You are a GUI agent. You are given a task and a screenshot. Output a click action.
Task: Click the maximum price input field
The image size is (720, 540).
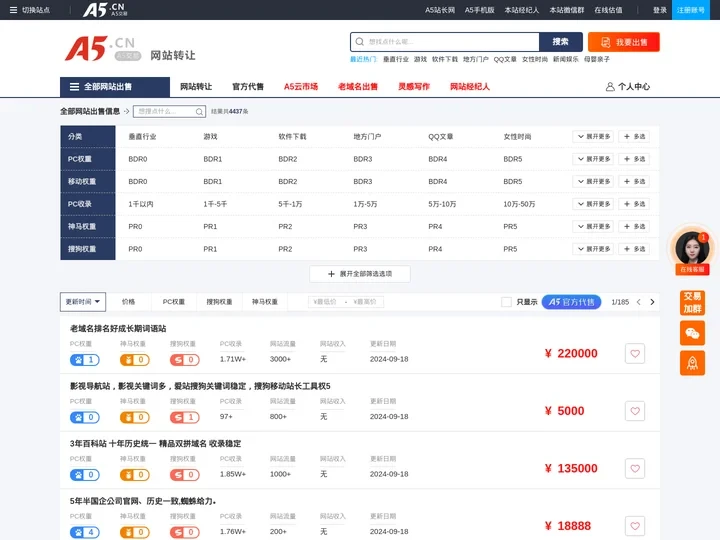tap(365, 302)
